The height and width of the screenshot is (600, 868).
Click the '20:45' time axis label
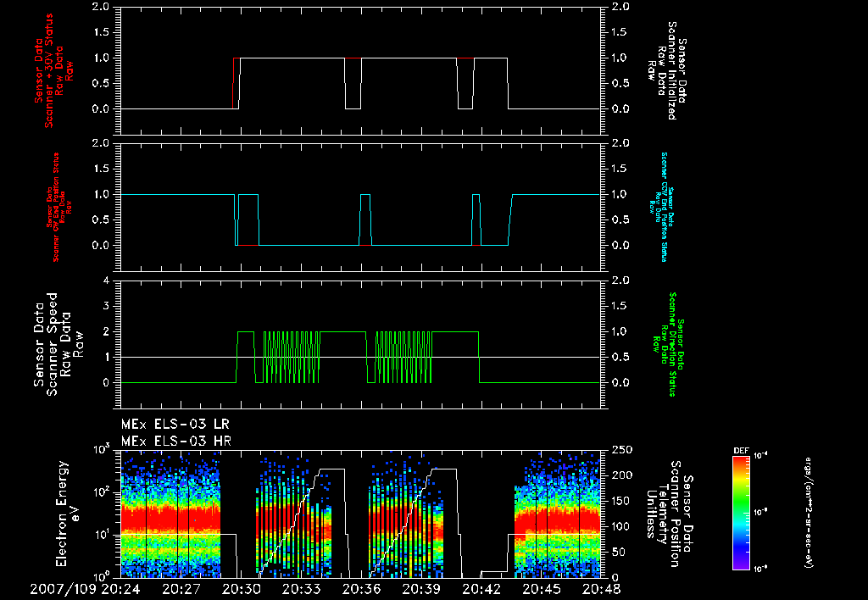tap(542, 589)
